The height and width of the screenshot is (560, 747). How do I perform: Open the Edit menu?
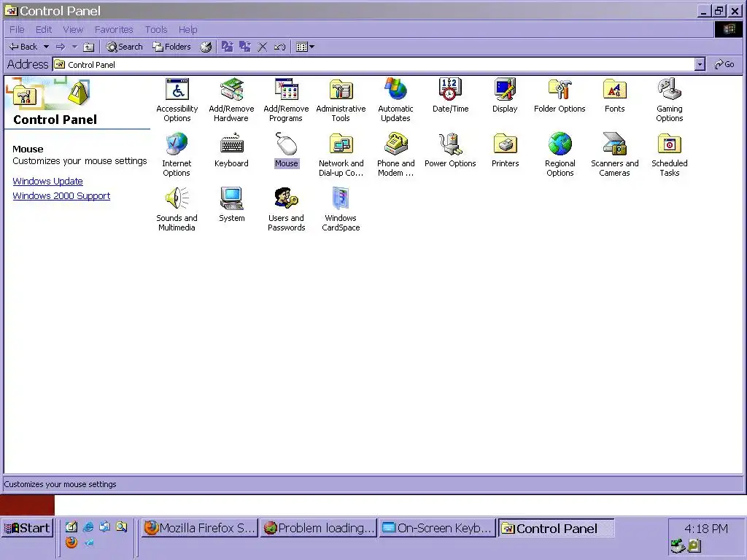[44, 29]
